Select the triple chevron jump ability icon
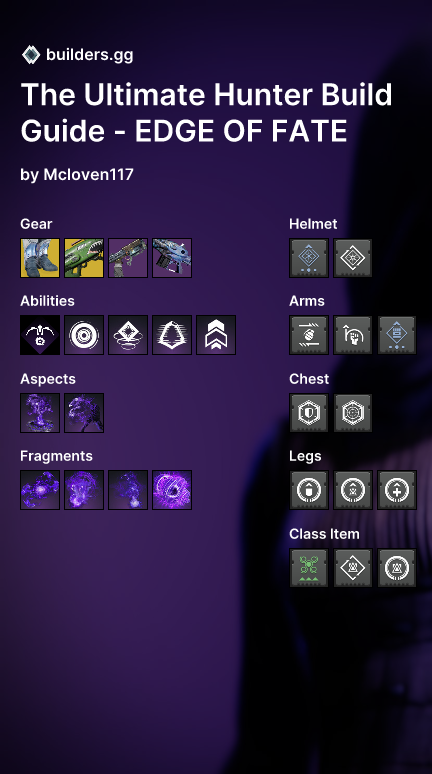 pos(216,335)
